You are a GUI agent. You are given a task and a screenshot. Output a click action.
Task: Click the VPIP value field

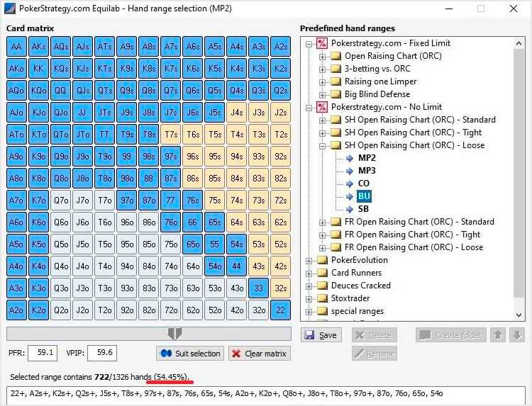click(102, 353)
